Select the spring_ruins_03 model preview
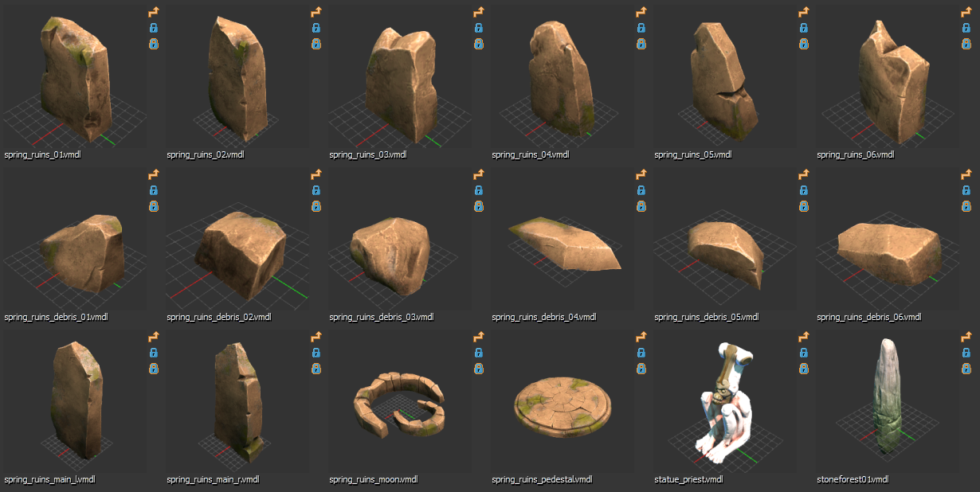 (x=399, y=78)
